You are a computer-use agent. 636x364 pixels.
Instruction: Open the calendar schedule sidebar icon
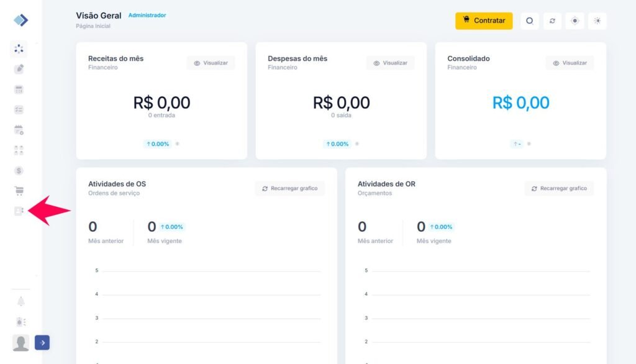pyautogui.click(x=19, y=130)
